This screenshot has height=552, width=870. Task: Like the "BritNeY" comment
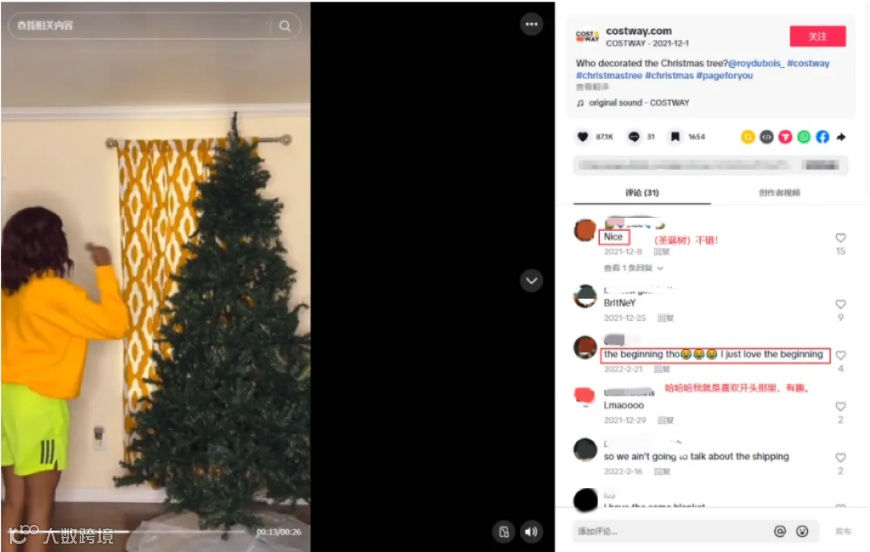(x=840, y=304)
